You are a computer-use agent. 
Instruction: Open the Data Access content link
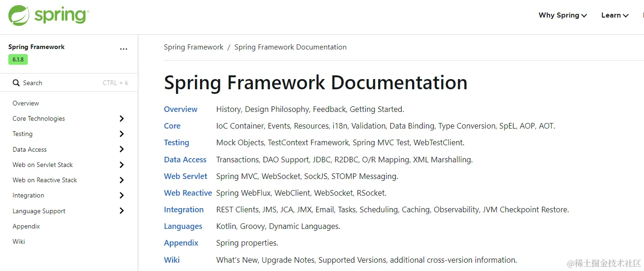tap(185, 160)
